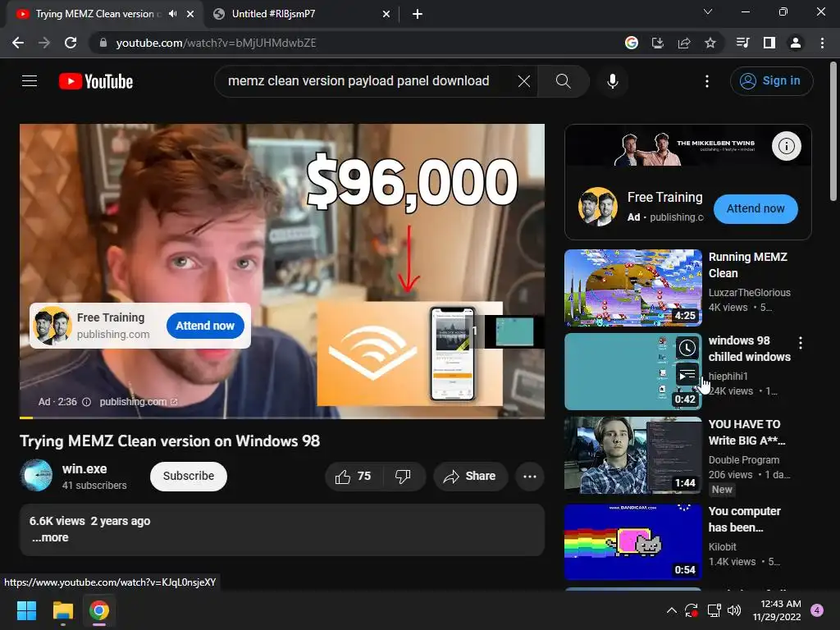Image resolution: width=840 pixels, height=630 pixels.
Task: Open the clock showing 12:43 AM
Action: (776, 610)
